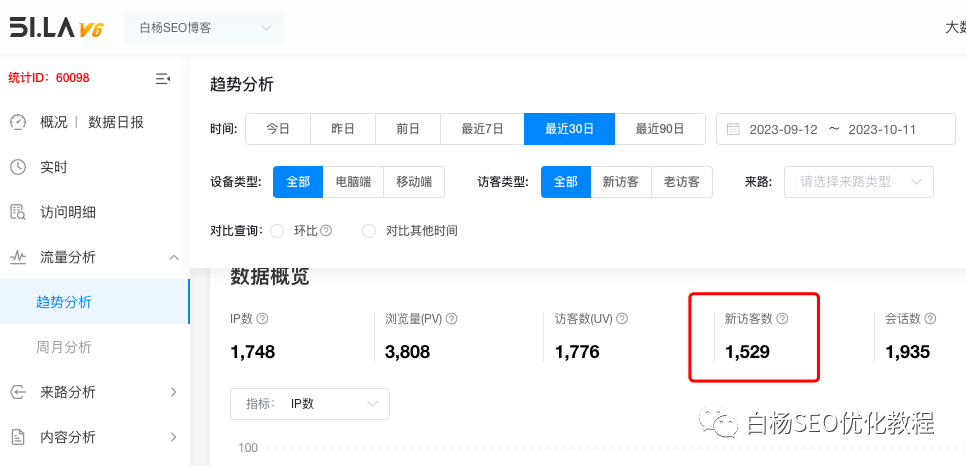
Task: Collapse sidebar with the menu fold icon
Action: [163, 78]
